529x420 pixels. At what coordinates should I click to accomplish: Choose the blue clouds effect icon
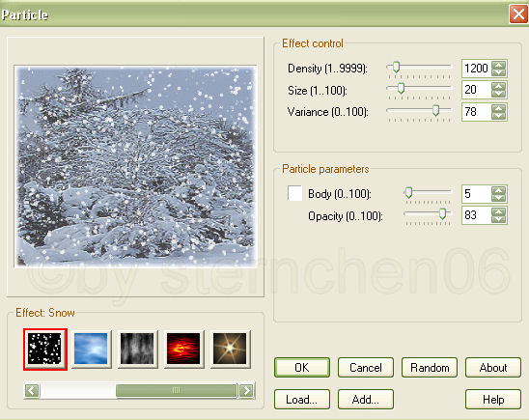91,349
